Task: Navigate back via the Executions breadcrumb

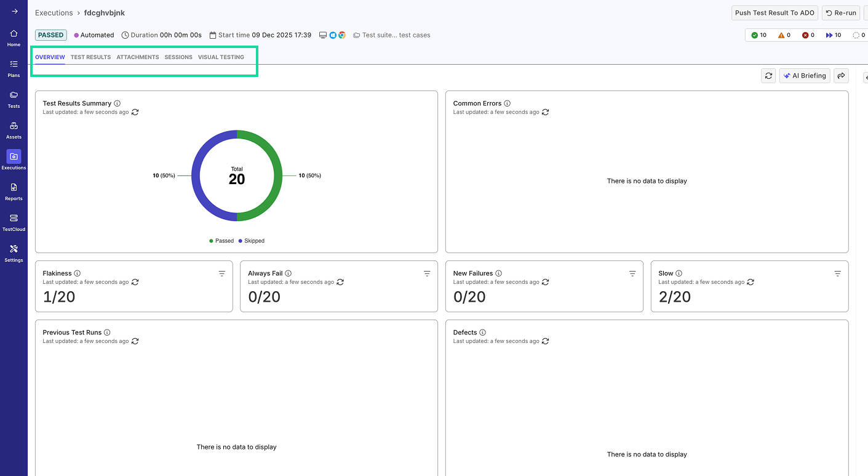Action: pyautogui.click(x=54, y=12)
